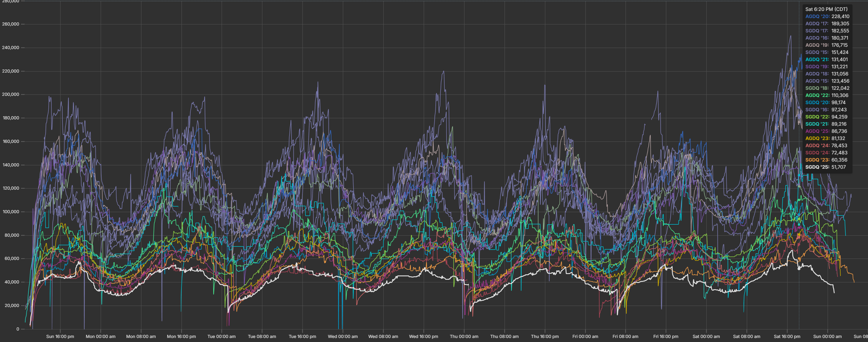Click the 160,000 y-axis label
Image resolution: width=868 pixels, height=342 pixels.
(x=11, y=141)
